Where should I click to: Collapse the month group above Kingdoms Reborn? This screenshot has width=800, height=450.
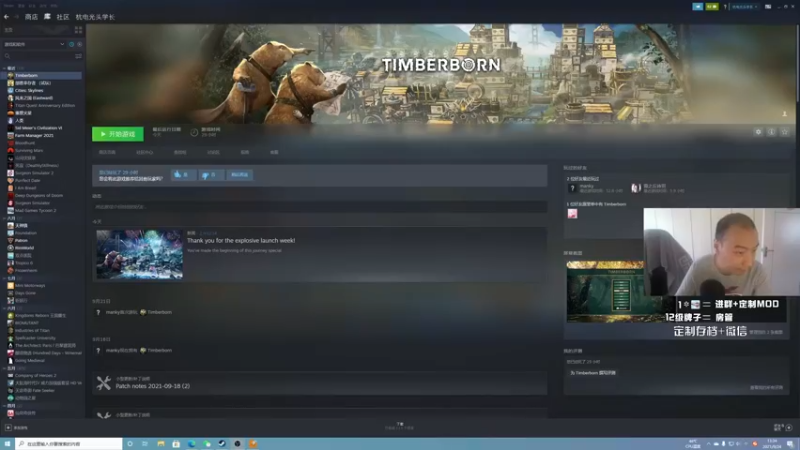tap(5, 308)
